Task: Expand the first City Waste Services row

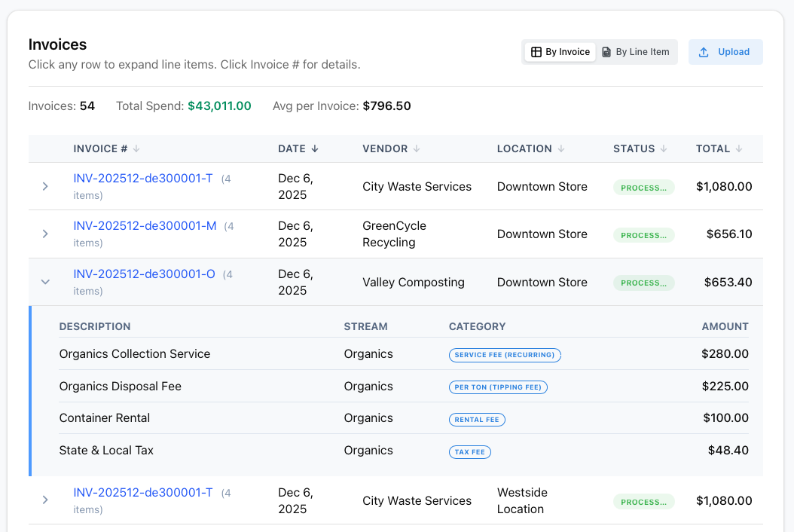Action: coord(45,186)
